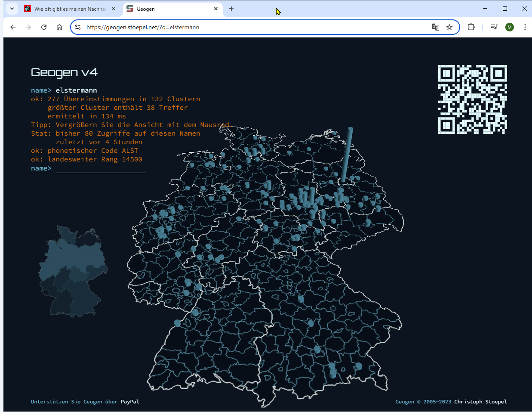The height and width of the screenshot is (412, 532).
Task: Expand the tab search dropdown
Action: click(12, 9)
